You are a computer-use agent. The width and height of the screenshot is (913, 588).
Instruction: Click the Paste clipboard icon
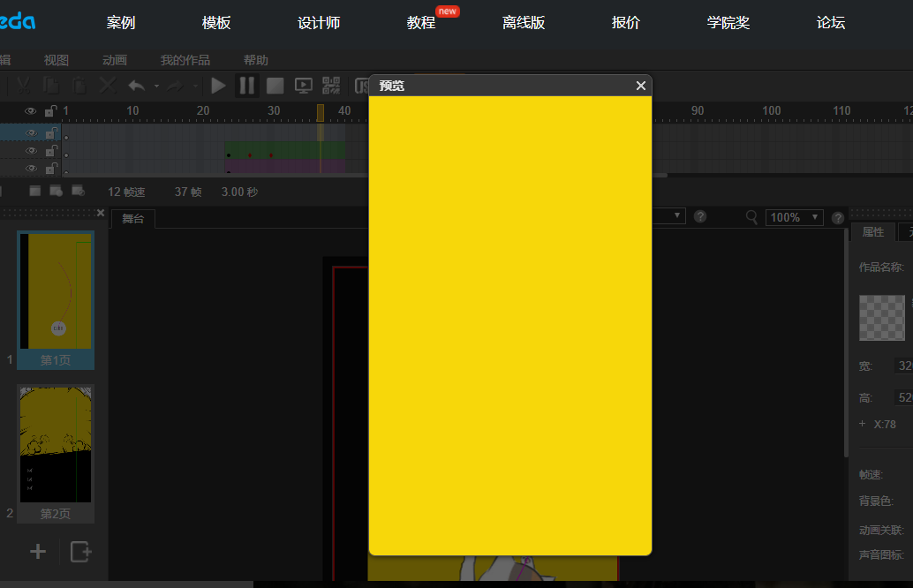tap(79, 86)
